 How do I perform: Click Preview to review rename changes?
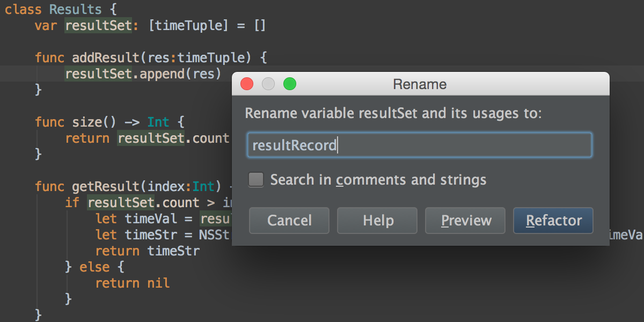tap(465, 220)
